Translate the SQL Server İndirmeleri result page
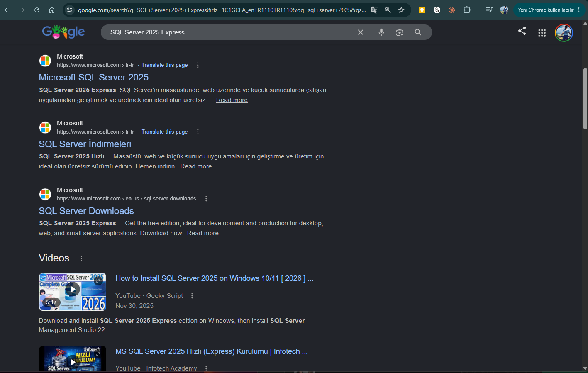 [x=165, y=132]
